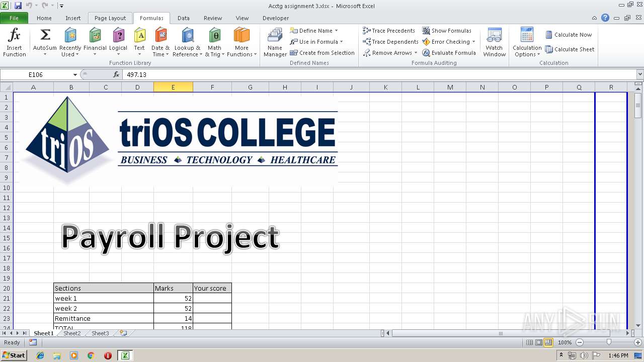Click Trace Dependents
This screenshot has height=362, width=644.
pyautogui.click(x=390, y=42)
